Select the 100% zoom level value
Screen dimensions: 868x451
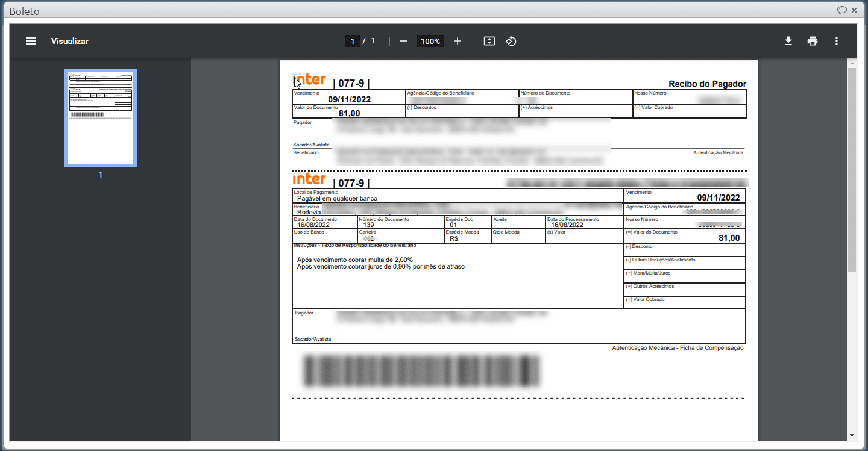pyautogui.click(x=430, y=41)
